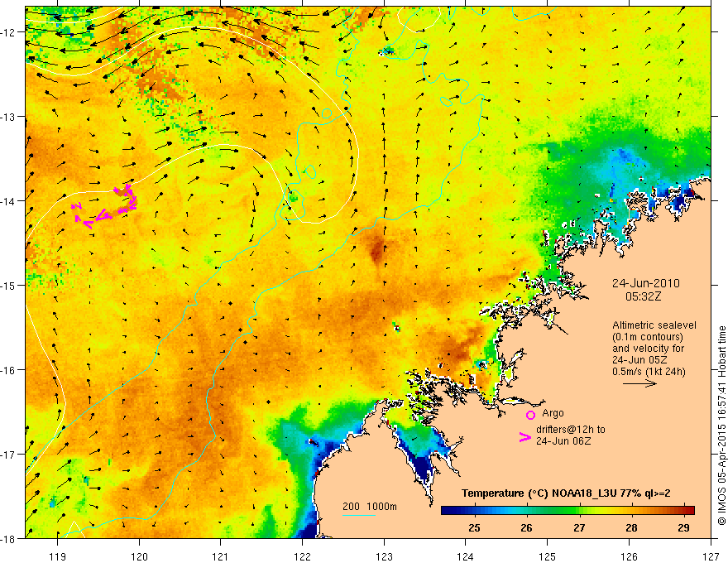The image size is (728, 563).
Task: Click the cyan isobath legend line
Action: (x=358, y=515)
